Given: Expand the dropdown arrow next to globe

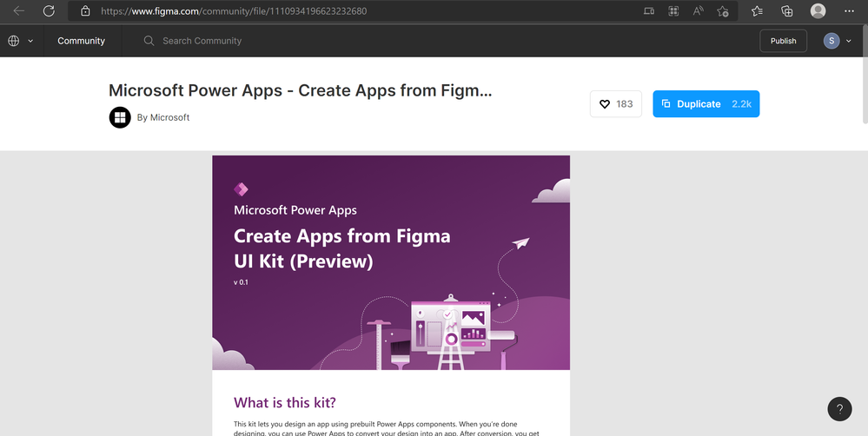Looking at the screenshot, I should [30, 41].
